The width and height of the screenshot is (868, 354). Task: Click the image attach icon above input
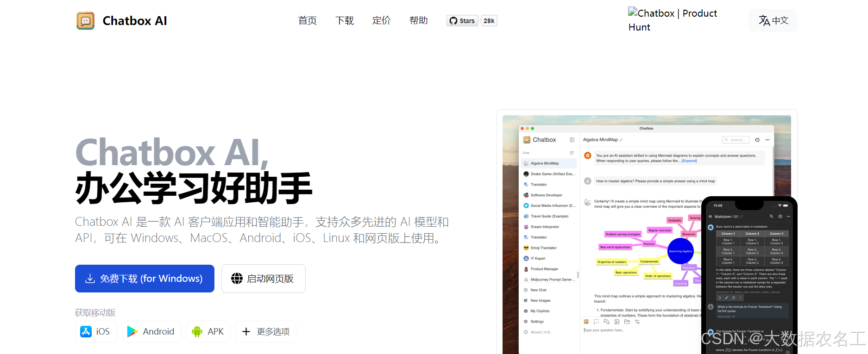pyautogui.click(x=617, y=322)
